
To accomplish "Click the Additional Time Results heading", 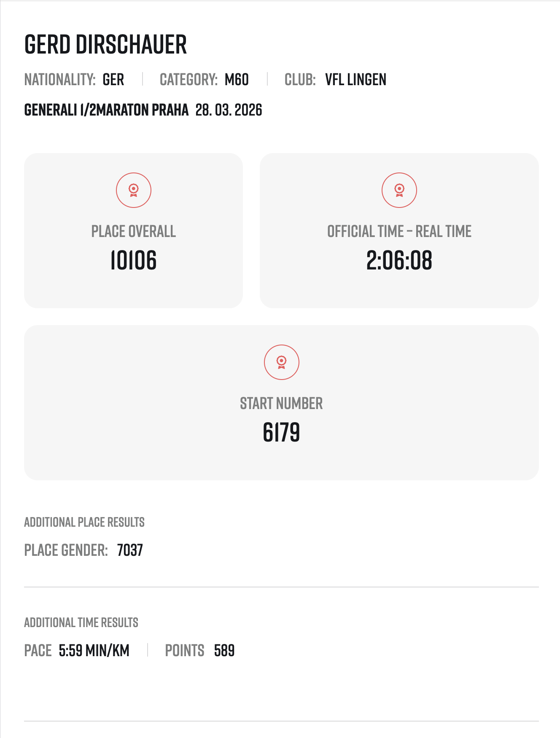I will coord(81,622).
